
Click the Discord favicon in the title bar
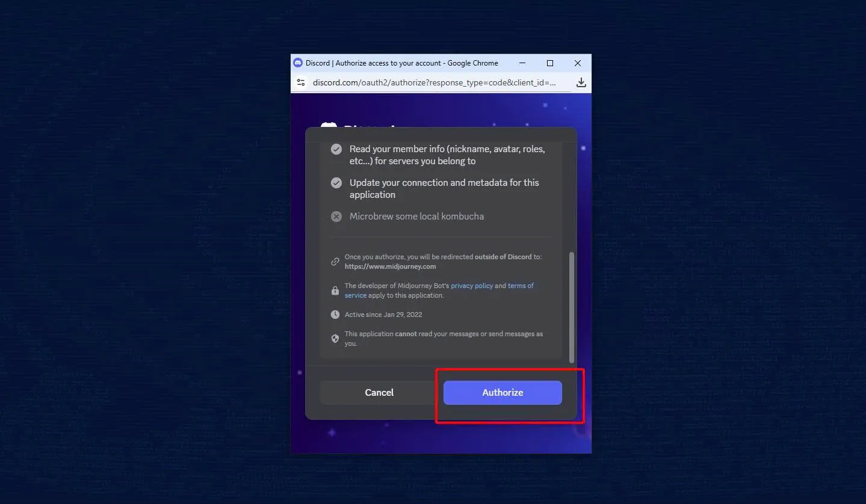(298, 63)
